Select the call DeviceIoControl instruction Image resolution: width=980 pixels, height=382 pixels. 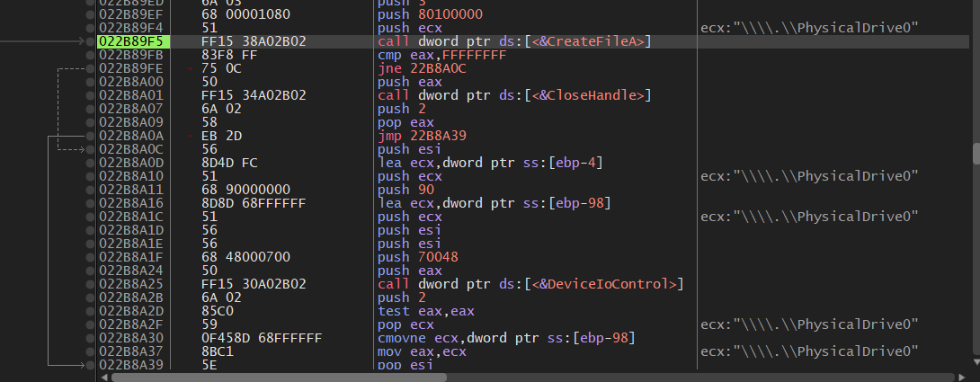pos(530,284)
